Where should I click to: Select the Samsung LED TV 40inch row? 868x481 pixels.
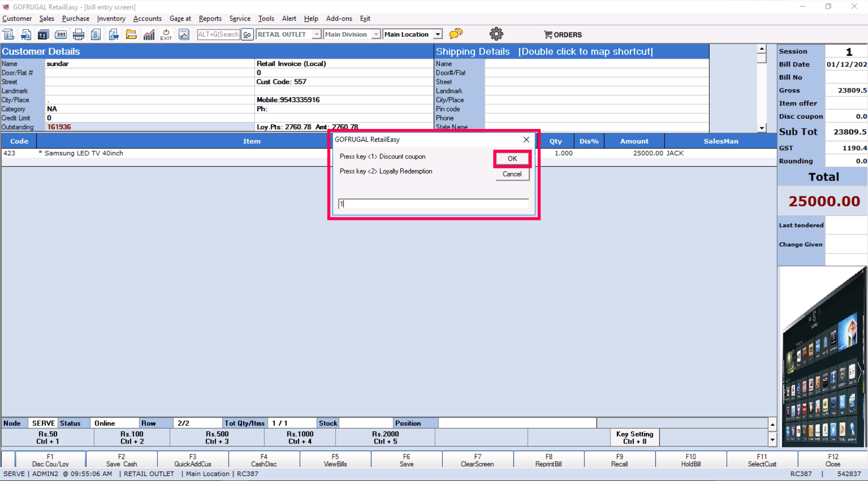pos(389,153)
